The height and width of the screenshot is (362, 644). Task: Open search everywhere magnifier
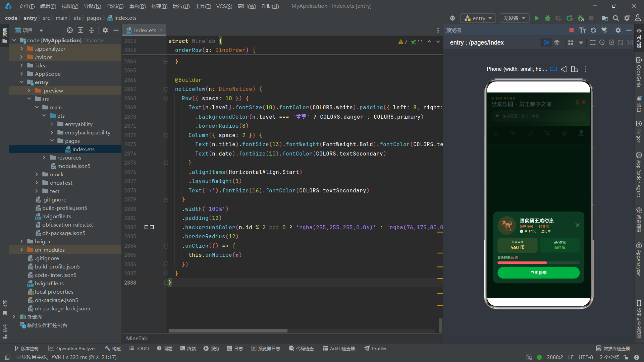tap(616, 18)
